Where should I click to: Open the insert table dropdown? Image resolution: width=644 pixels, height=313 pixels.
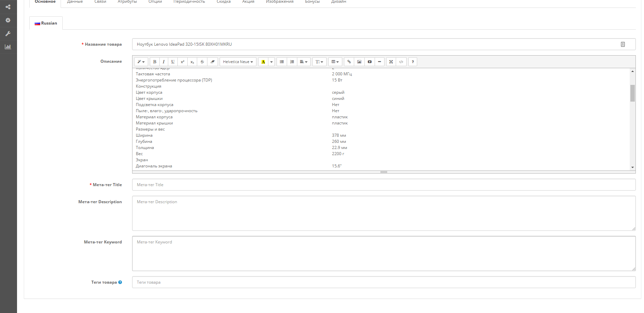(x=335, y=62)
